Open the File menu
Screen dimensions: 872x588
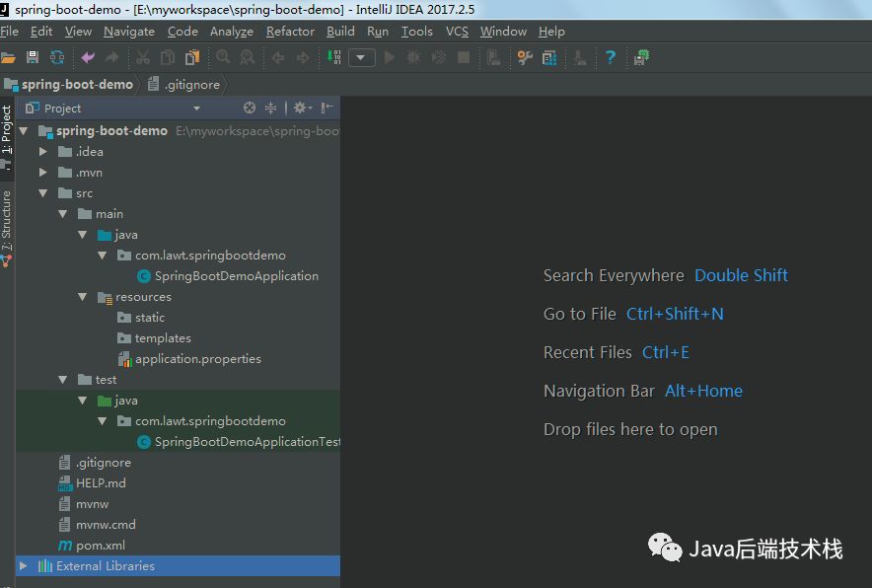[x=10, y=32]
